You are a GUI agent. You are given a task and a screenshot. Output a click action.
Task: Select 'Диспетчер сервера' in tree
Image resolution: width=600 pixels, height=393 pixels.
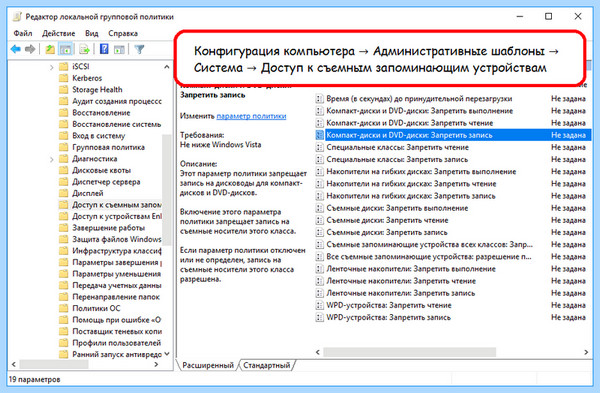pos(106,182)
